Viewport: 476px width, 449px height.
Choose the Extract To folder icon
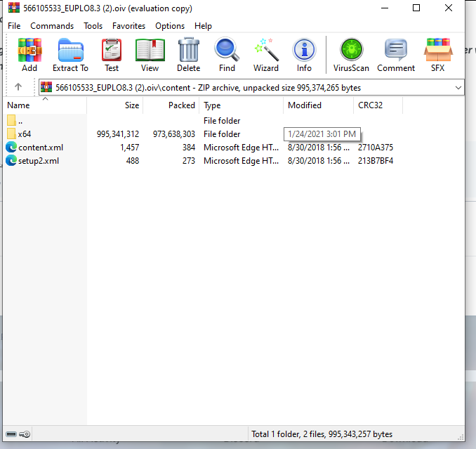(70, 50)
